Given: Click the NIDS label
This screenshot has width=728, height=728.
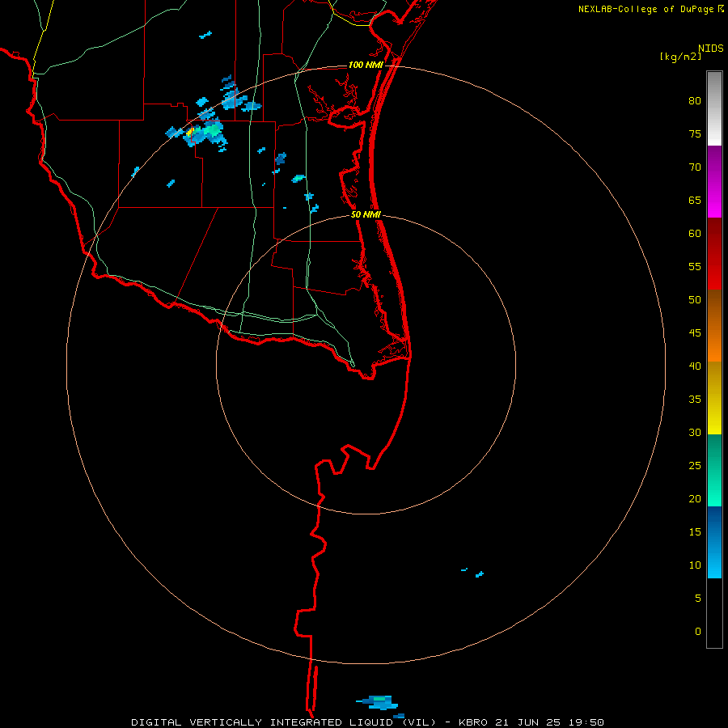Looking at the screenshot, I should [710, 49].
